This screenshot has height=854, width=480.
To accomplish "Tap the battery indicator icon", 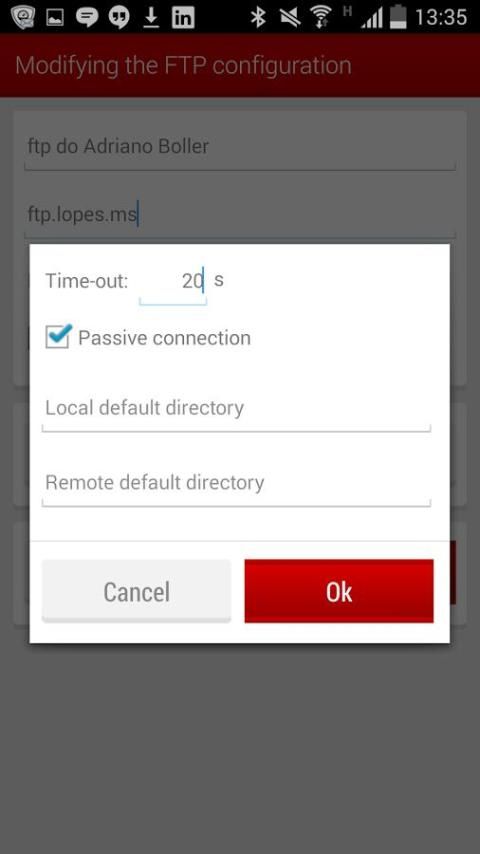I will point(398,16).
